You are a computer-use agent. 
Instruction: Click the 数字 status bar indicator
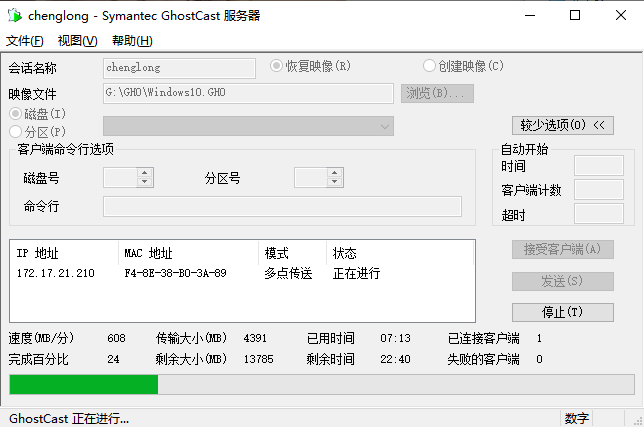(x=577, y=419)
